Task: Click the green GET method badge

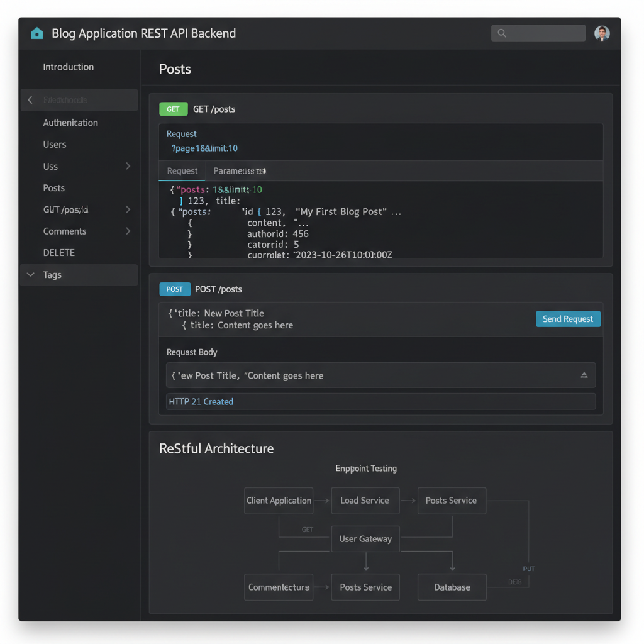Action: (x=173, y=109)
